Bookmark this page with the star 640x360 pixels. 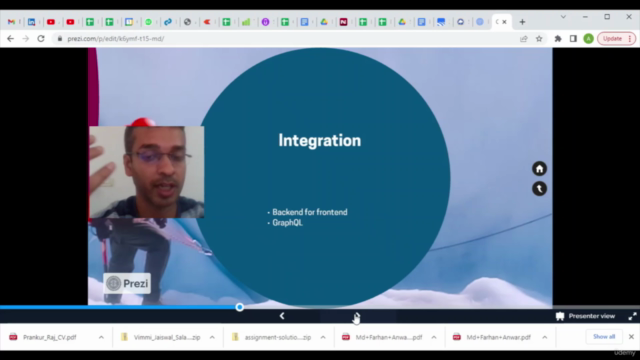(x=539, y=38)
